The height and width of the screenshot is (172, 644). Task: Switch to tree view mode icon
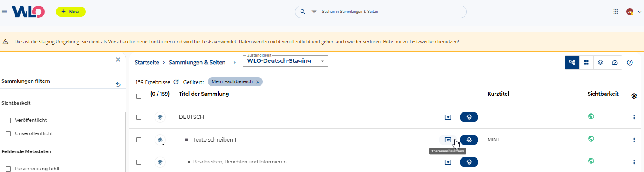pos(572,63)
